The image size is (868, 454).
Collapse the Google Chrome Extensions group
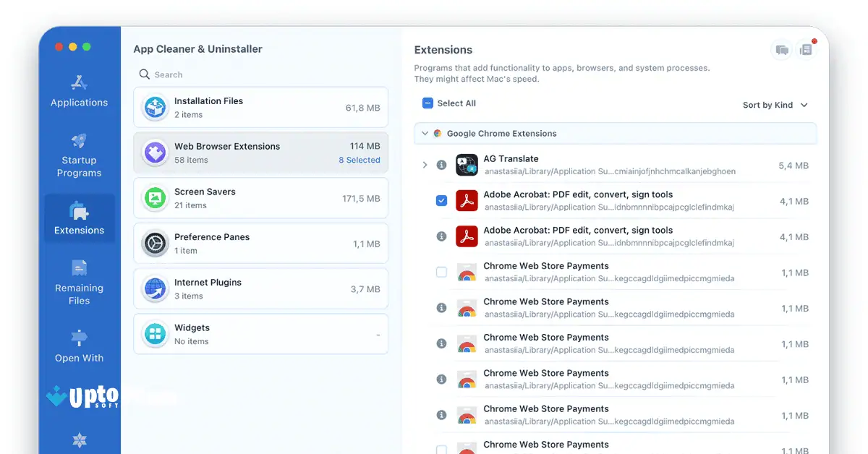tap(425, 133)
